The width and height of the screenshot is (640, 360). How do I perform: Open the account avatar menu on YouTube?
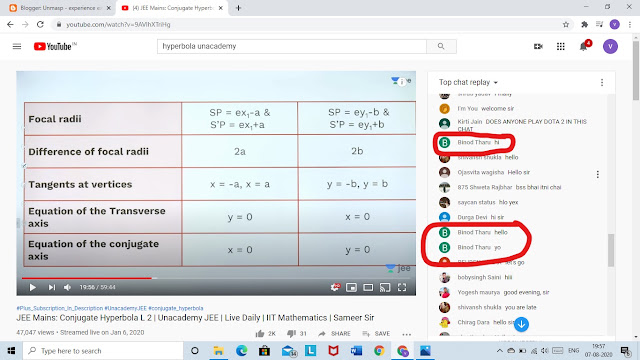tap(610, 47)
